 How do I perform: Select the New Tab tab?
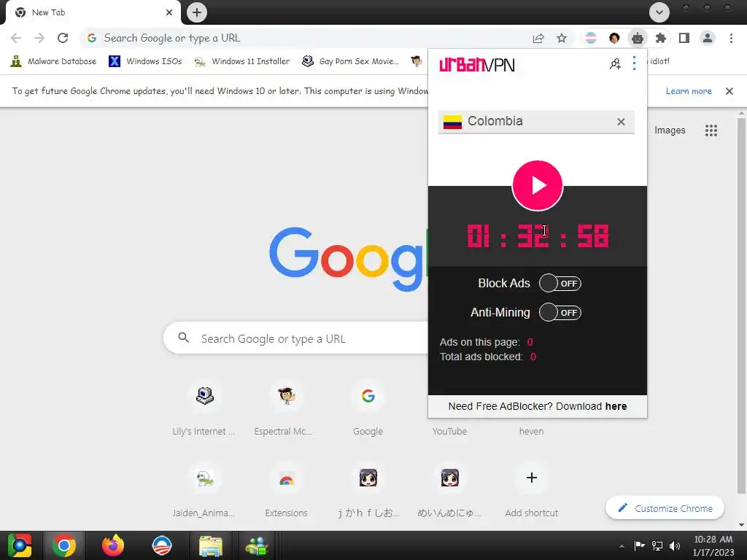click(90, 12)
